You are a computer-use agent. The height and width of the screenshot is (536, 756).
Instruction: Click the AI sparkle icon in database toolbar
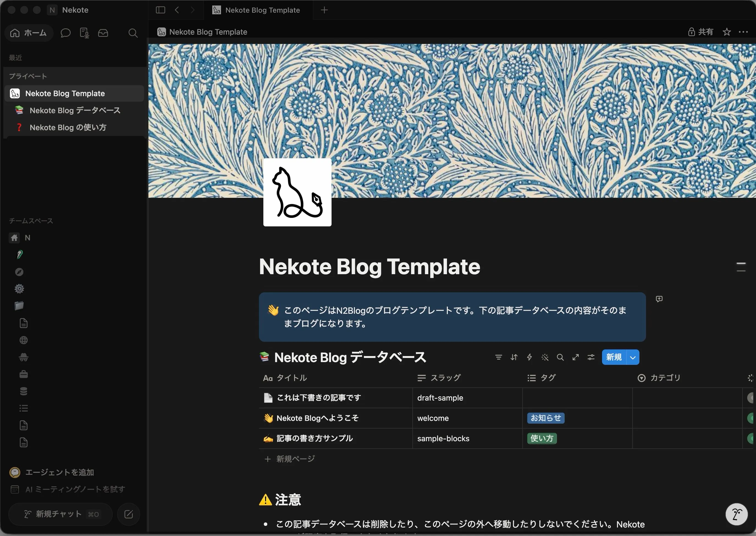(x=545, y=357)
